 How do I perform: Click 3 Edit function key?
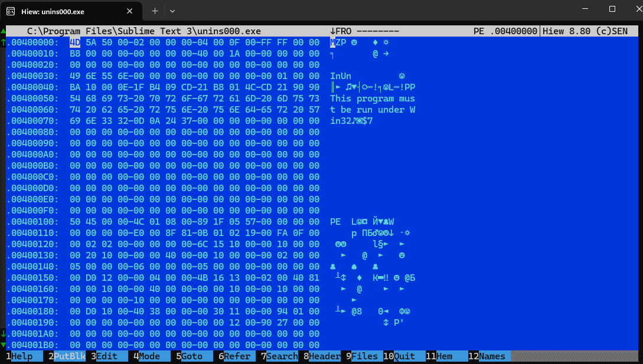pos(109,356)
